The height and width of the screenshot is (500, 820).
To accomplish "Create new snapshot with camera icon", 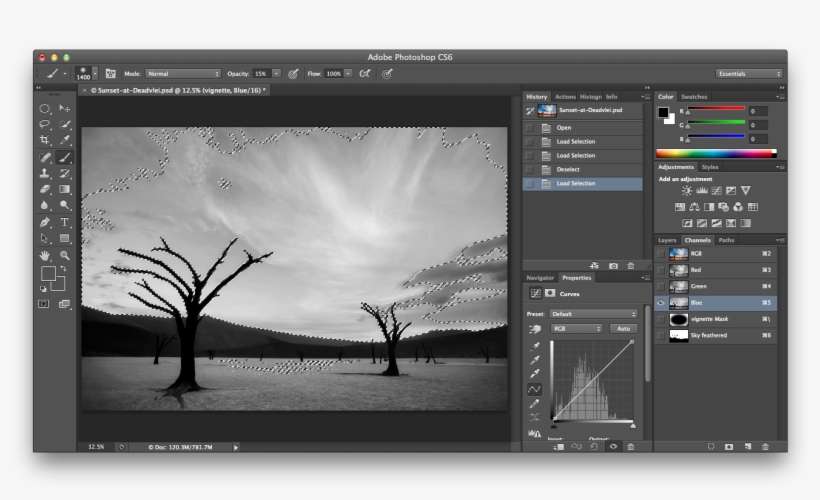I will (613, 265).
